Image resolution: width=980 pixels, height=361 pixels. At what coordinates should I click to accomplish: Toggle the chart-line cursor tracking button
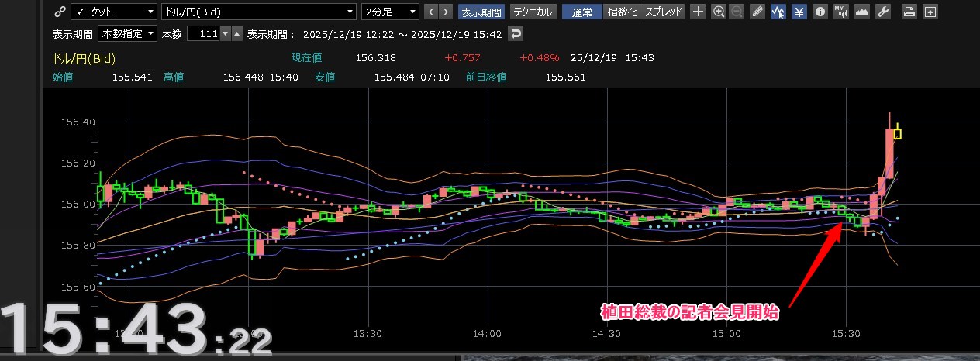point(778,12)
